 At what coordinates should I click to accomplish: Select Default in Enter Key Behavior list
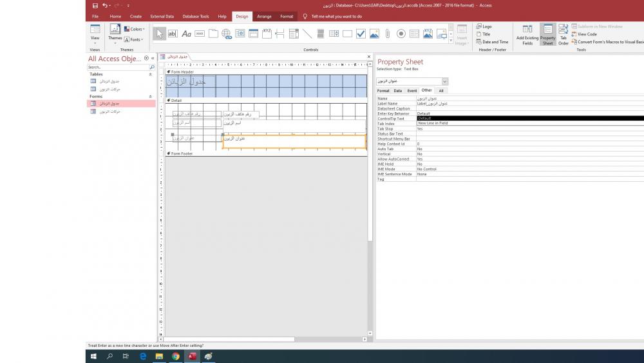[530, 119]
